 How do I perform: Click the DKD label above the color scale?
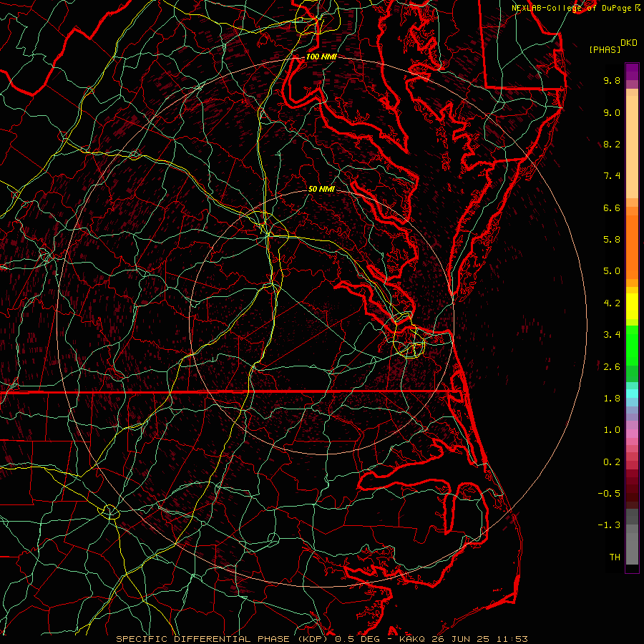(x=629, y=43)
